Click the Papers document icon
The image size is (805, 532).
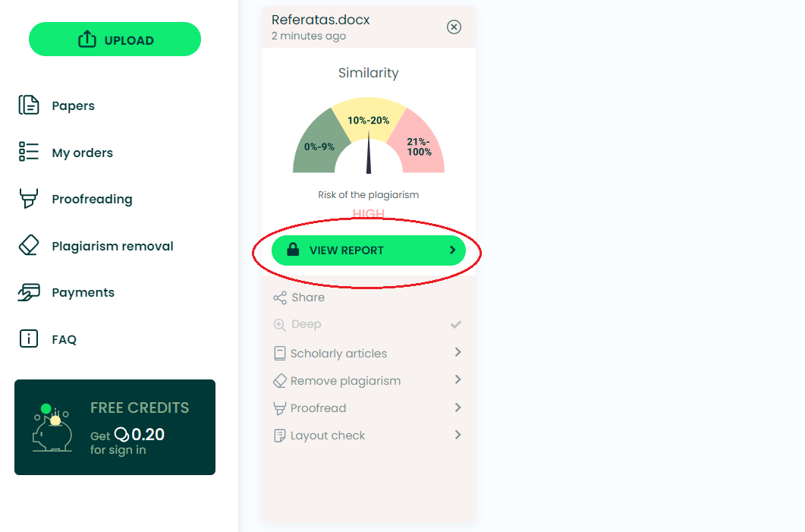[x=29, y=105]
